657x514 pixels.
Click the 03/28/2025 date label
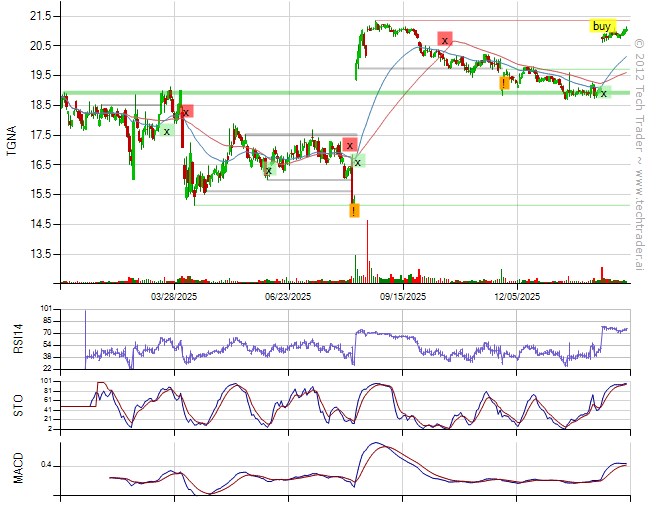tap(174, 297)
